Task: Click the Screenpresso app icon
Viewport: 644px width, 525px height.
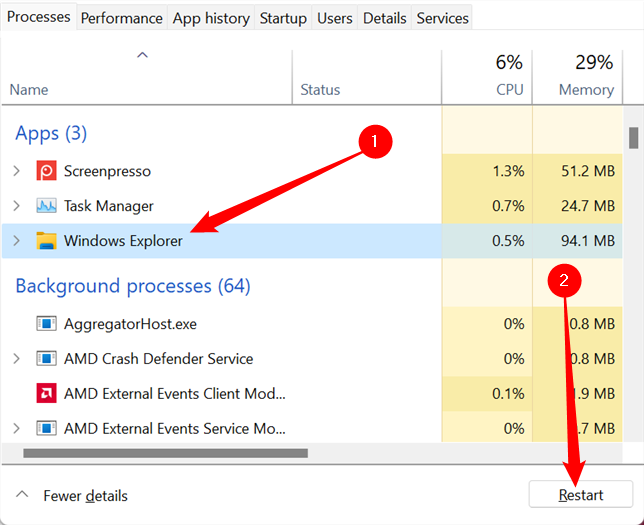Action: (46, 171)
